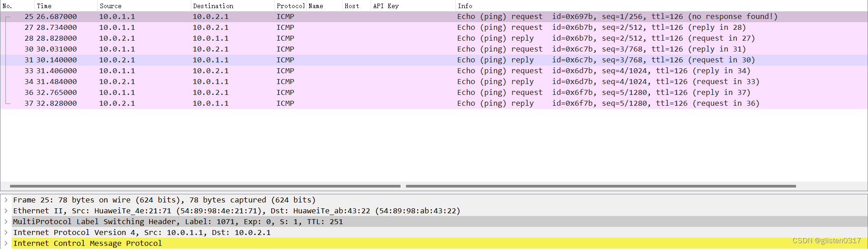868x249 pixels.
Task: Select the Ethernet II Src HuaweiTe_4e:21:71 line
Action: (236, 211)
